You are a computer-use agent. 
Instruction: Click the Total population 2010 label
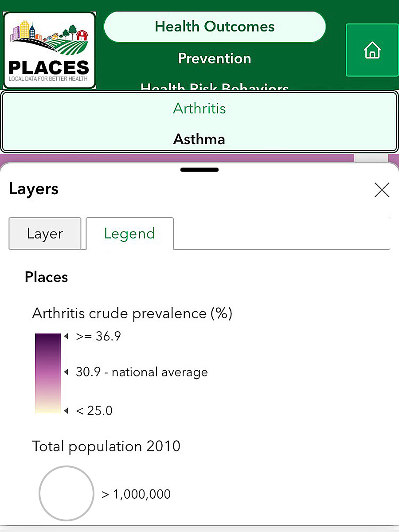click(106, 446)
